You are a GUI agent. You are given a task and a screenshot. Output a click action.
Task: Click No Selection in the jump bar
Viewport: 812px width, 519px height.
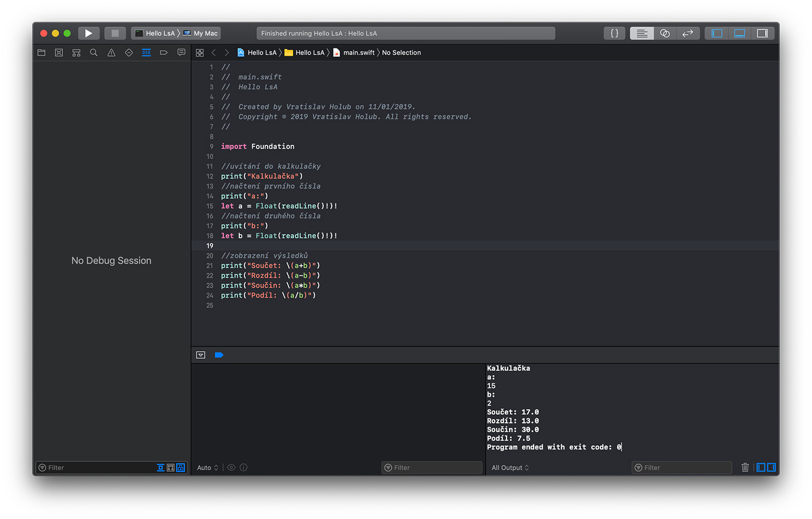(x=401, y=52)
